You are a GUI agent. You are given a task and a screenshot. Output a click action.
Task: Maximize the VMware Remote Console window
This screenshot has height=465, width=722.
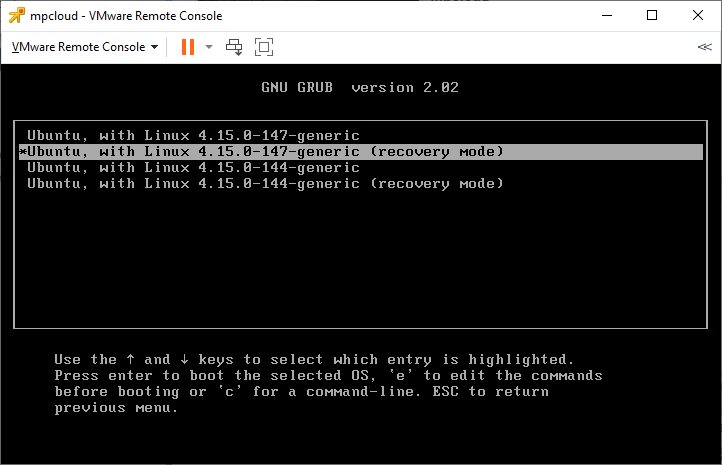click(x=652, y=15)
